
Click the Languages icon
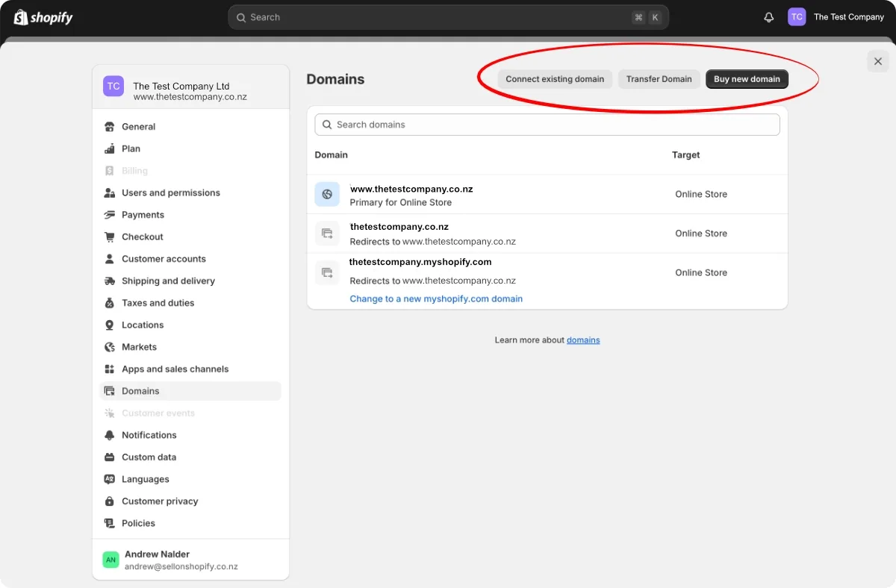(110, 479)
